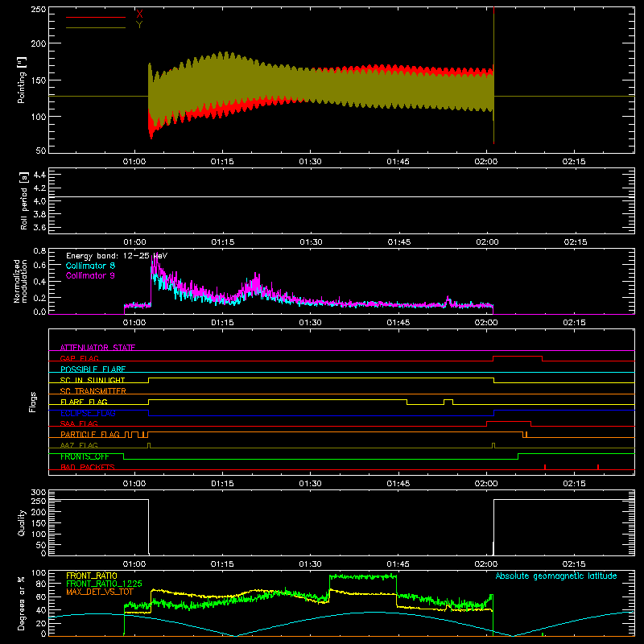Click the FRONTS_OFF flag label
Viewport: 644px width, 644px height.
(x=85, y=456)
